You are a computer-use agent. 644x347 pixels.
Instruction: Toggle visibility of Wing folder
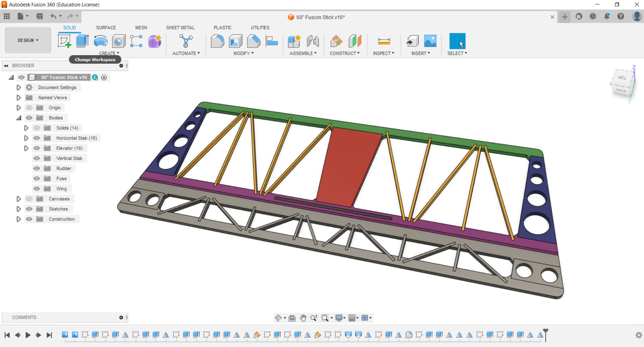(37, 189)
